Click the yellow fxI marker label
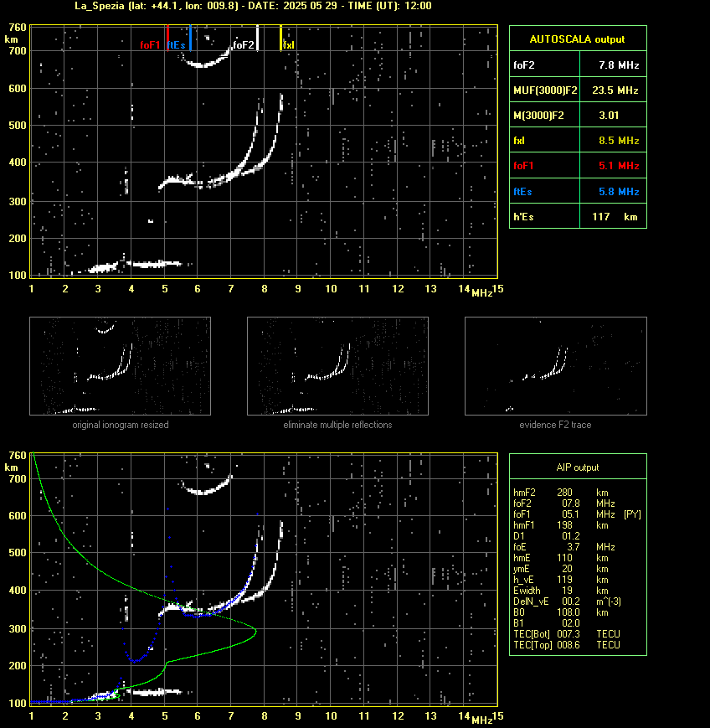Viewport: 710px width, 728px height. click(x=289, y=45)
